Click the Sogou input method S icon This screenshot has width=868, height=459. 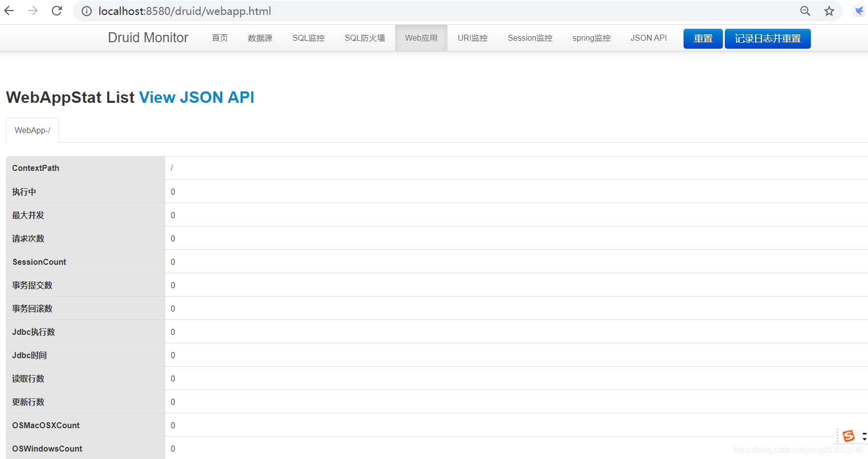[x=849, y=436]
